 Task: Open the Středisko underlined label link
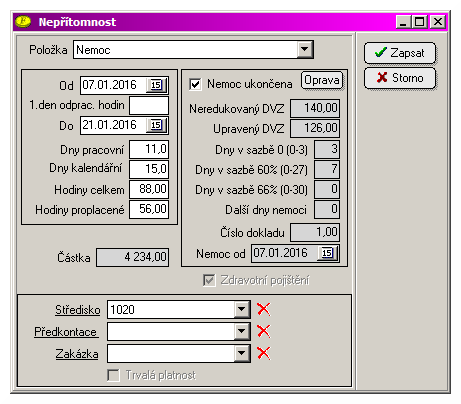pos(77,310)
